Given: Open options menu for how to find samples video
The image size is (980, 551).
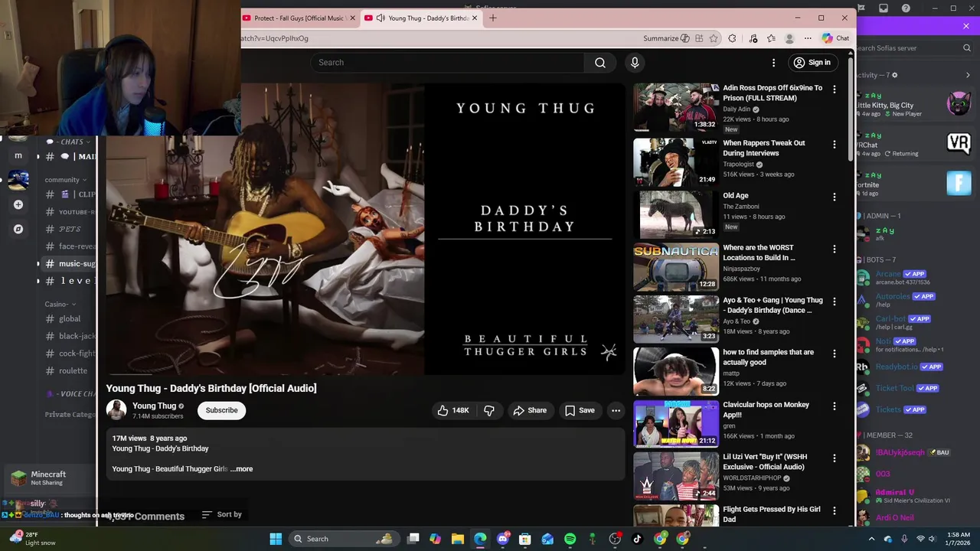Looking at the screenshot, I should pos(834,354).
